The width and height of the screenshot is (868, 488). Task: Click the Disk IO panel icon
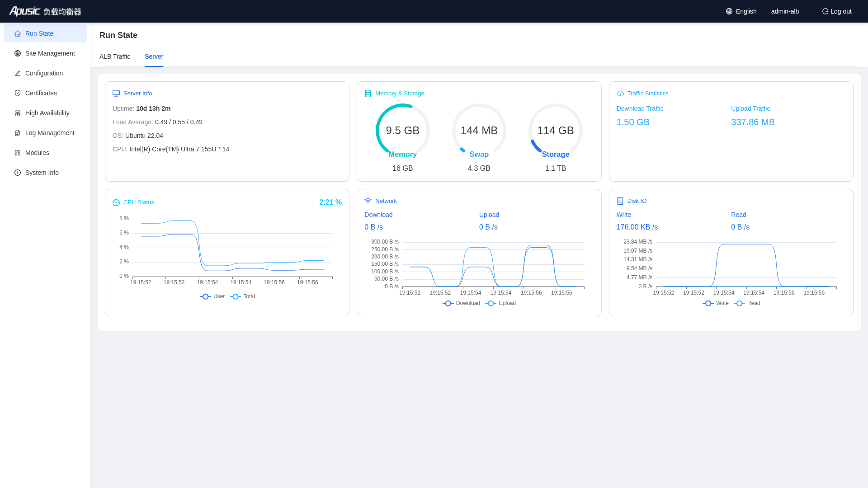(x=620, y=201)
